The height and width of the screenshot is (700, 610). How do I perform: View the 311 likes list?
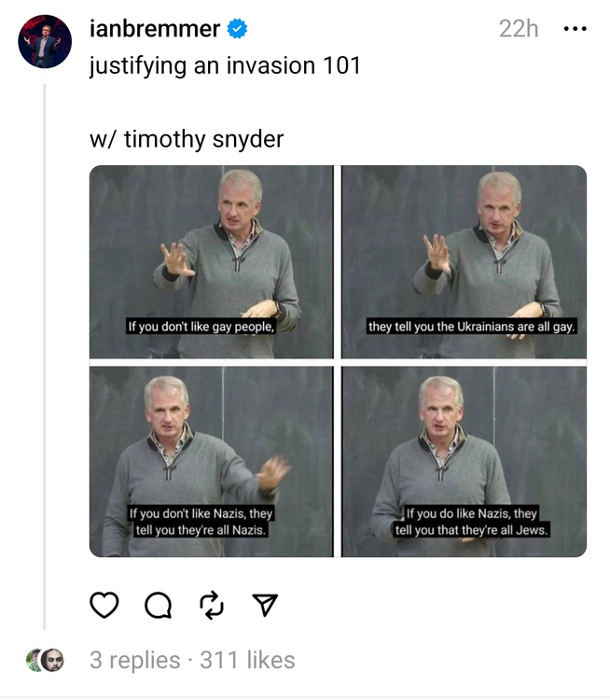[247, 660]
